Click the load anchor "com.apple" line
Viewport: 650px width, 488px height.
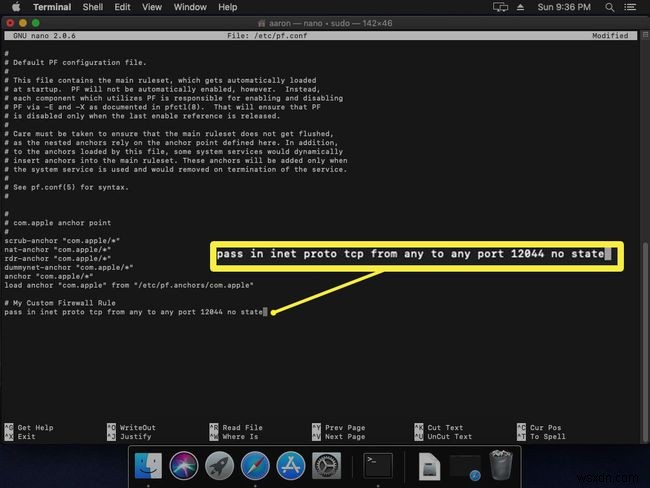[129, 285]
